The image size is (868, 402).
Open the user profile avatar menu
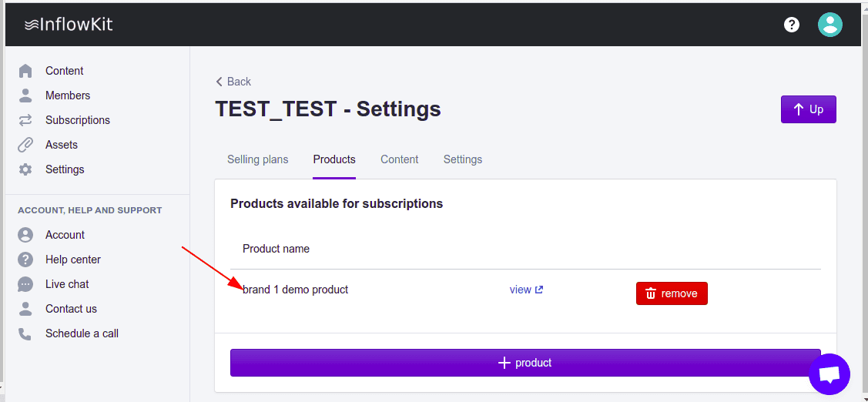coord(829,25)
